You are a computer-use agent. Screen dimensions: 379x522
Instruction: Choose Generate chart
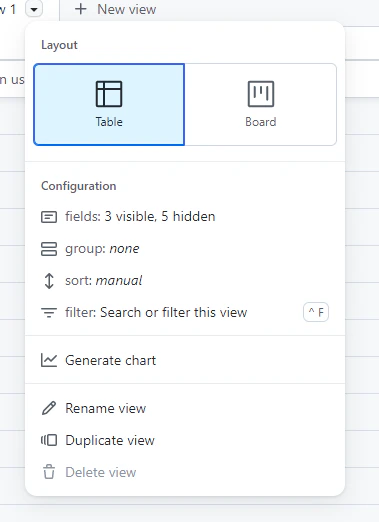[x=185, y=360]
